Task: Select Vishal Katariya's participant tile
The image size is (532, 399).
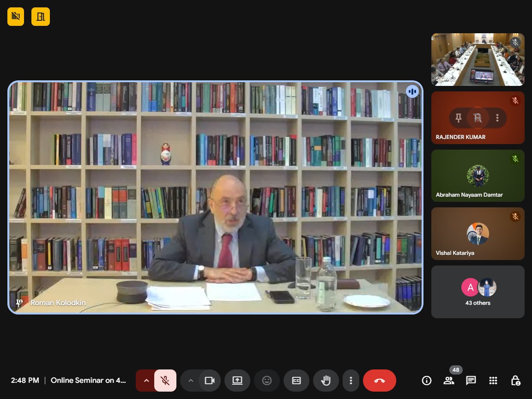Action: pyautogui.click(x=478, y=234)
